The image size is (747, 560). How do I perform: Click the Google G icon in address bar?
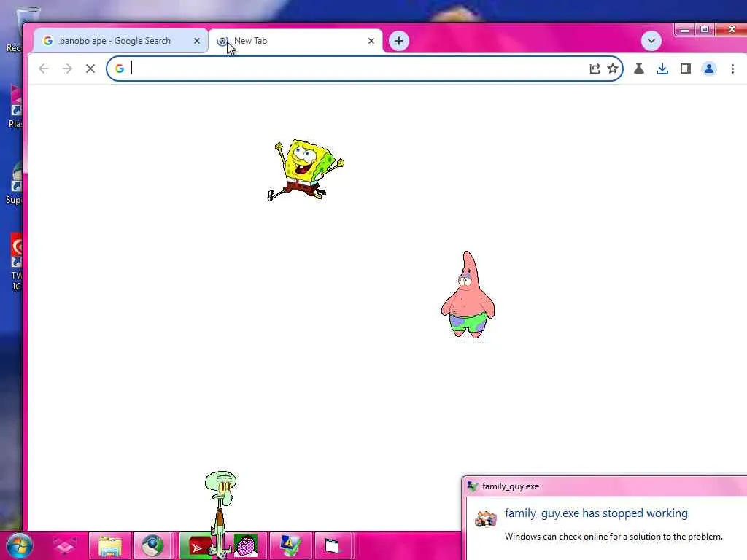click(x=120, y=69)
